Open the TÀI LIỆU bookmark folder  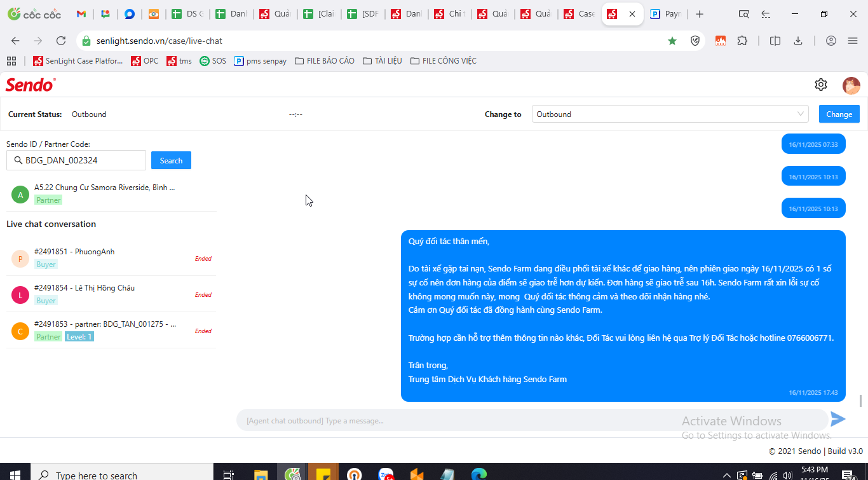pos(383,61)
